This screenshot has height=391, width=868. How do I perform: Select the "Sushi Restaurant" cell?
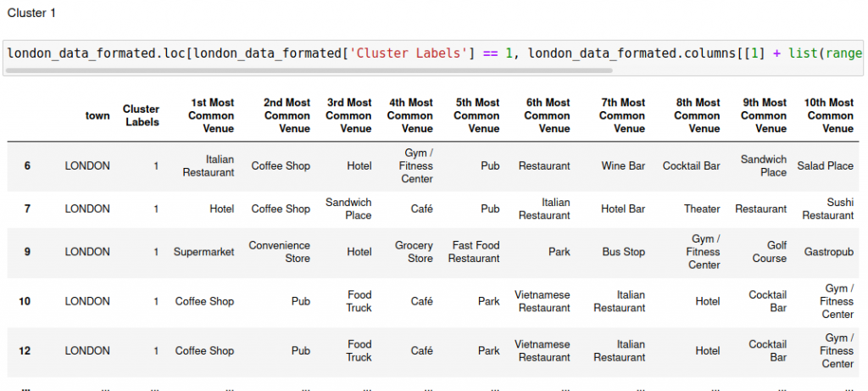pyautogui.click(x=827, y=209)
